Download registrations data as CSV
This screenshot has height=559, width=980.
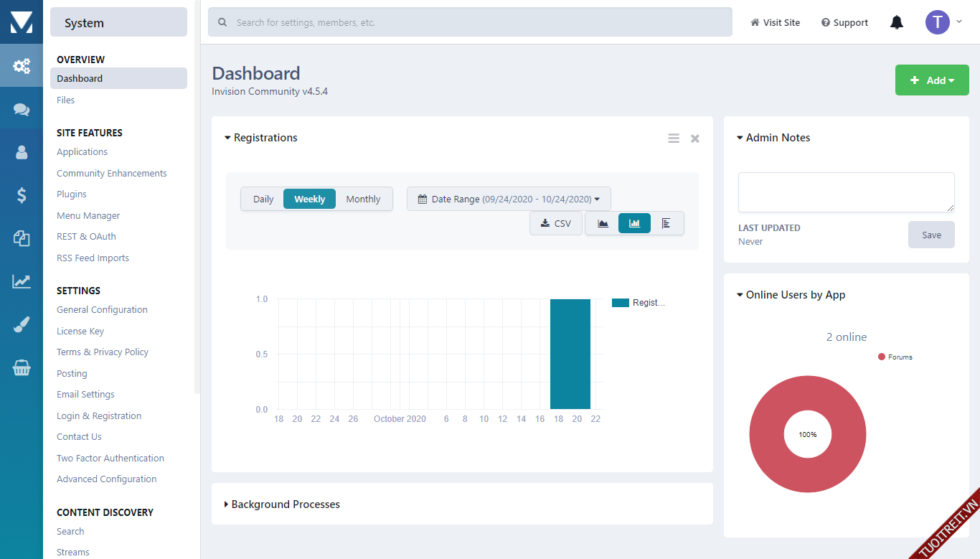pos(556,223)
